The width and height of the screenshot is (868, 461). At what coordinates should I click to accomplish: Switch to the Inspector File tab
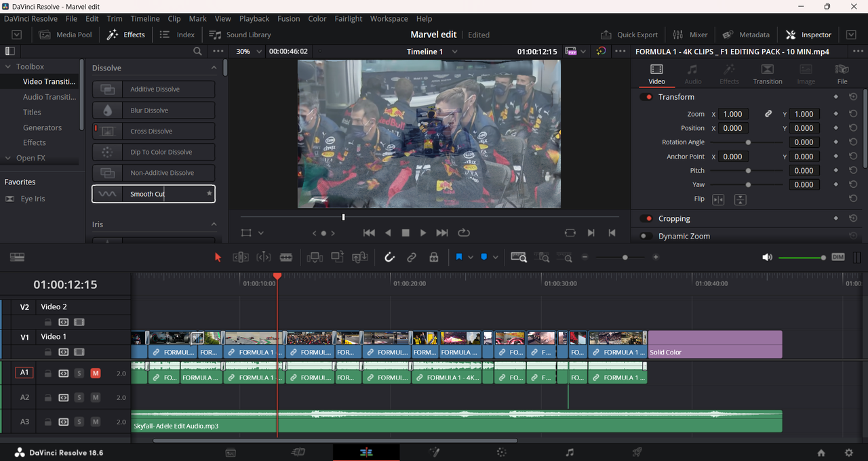pos(842,74)
